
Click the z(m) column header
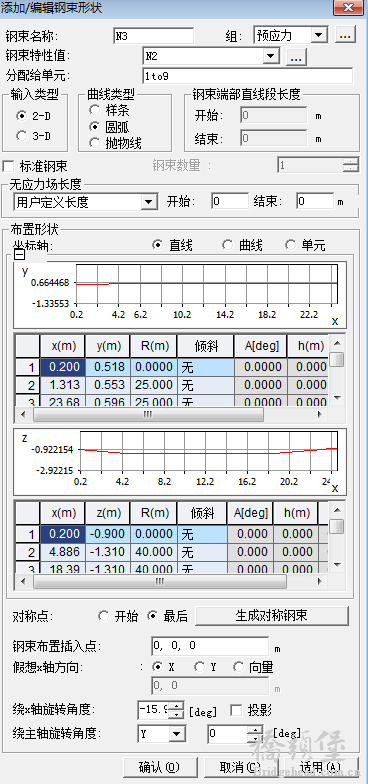pyautogui.click(x=108, y=513)
